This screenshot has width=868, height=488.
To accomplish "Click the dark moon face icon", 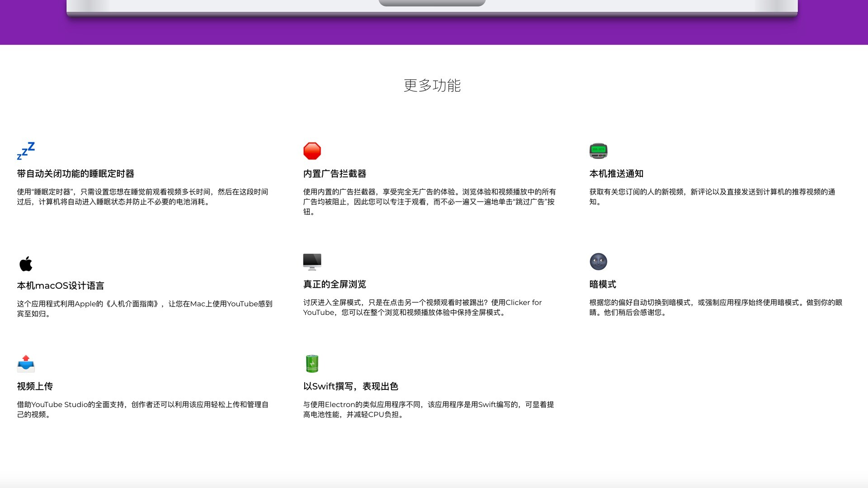I will click(x=598, y=262).
